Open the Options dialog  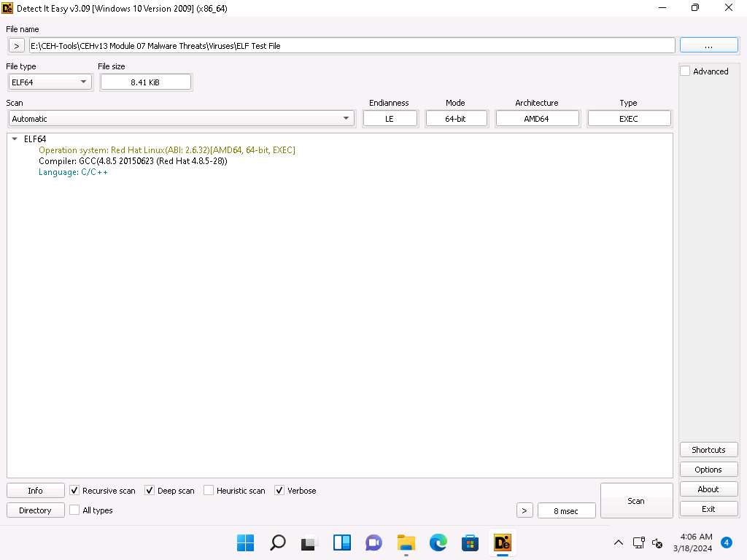[708, 470]
